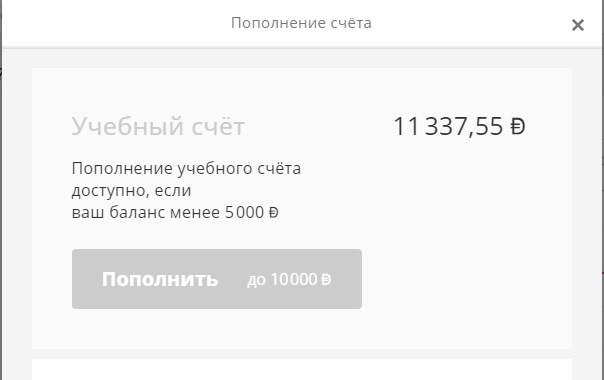Click the Пополнение учебного счёта description line
Viewport: 604px width, 380px height.
[186, 168]
